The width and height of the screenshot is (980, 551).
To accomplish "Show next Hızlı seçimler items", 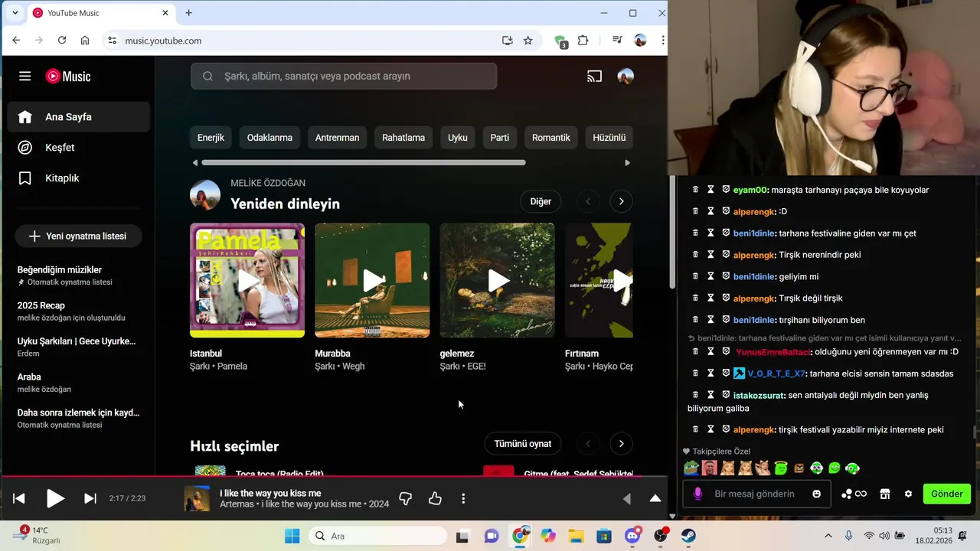I will [621, 444].
